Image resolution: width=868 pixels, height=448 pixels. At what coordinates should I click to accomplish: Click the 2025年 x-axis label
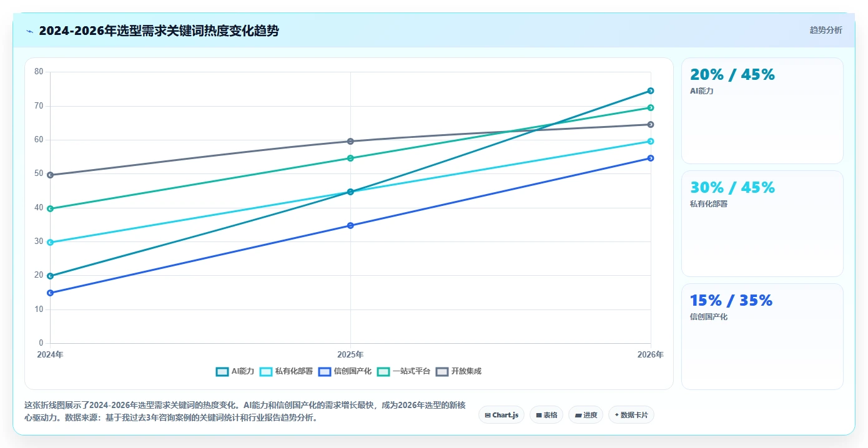(x=350, y=355)
